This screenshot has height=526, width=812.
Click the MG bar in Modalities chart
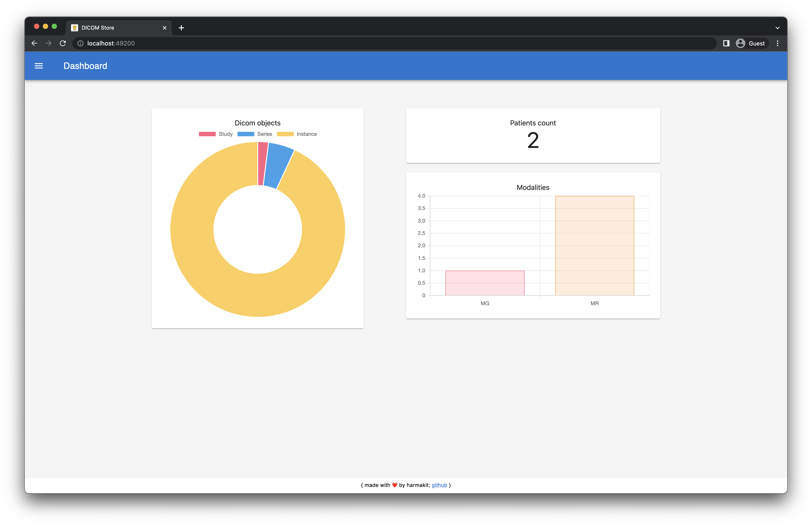[x=485, y=283]
